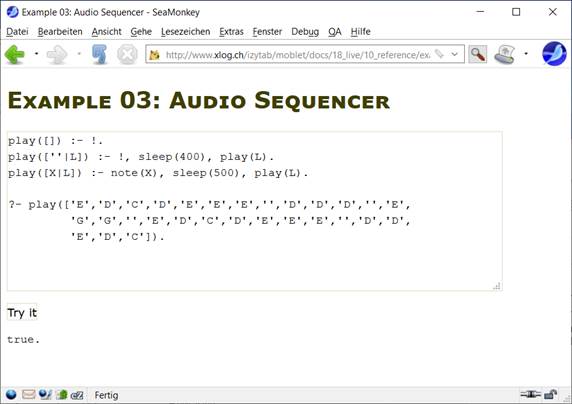The width and height of the screenshot is (572, 404).
Task: Open Composer from the status bar icon
Action: [45, 395]
